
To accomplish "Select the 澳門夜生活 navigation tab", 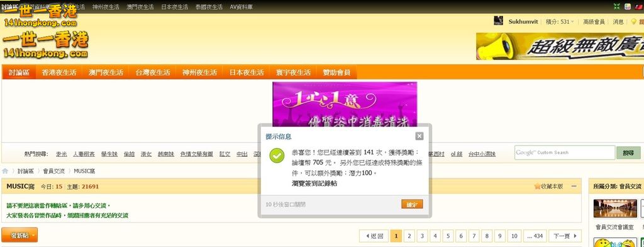I will (x=106, y=72).
